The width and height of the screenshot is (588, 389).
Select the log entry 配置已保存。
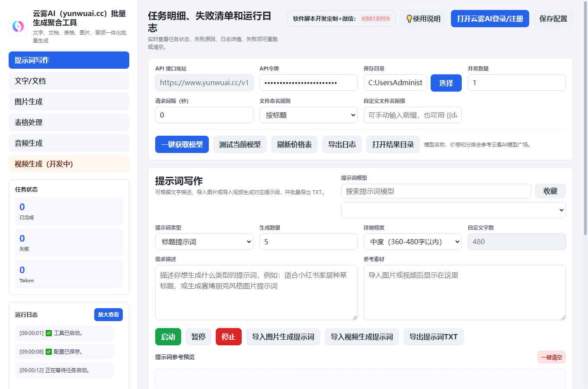click(x=64, y=352)
